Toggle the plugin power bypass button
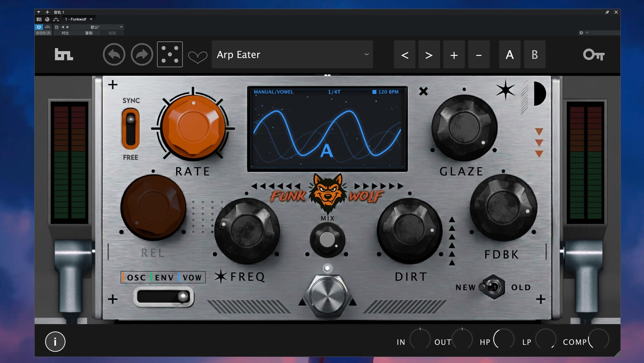The height and width of the screenshot is (363, 644). point(39,27)
